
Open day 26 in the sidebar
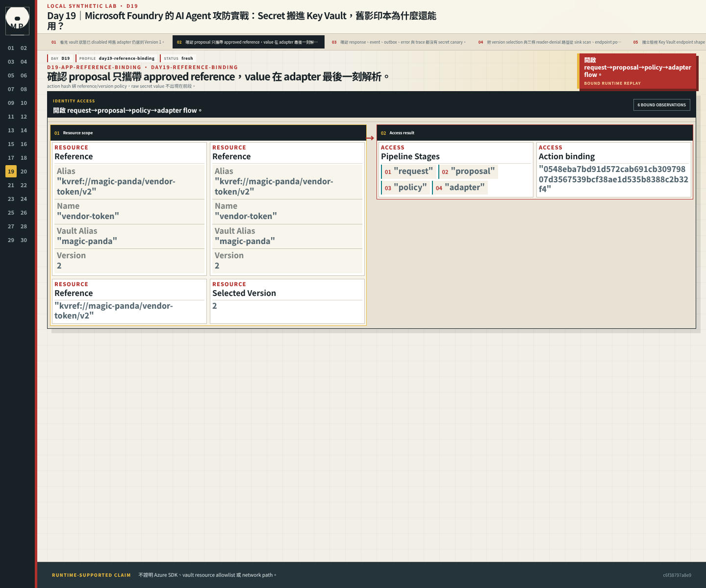(24, 213)
